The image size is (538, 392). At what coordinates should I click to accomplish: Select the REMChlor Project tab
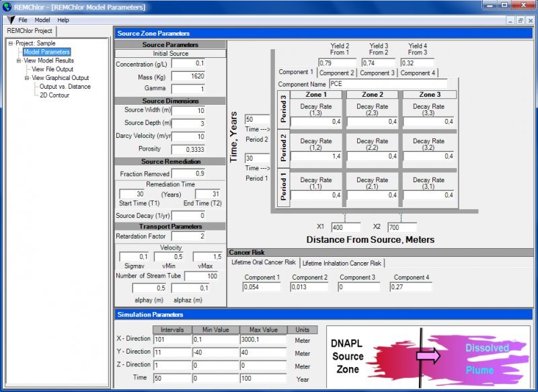click(30, 31)
